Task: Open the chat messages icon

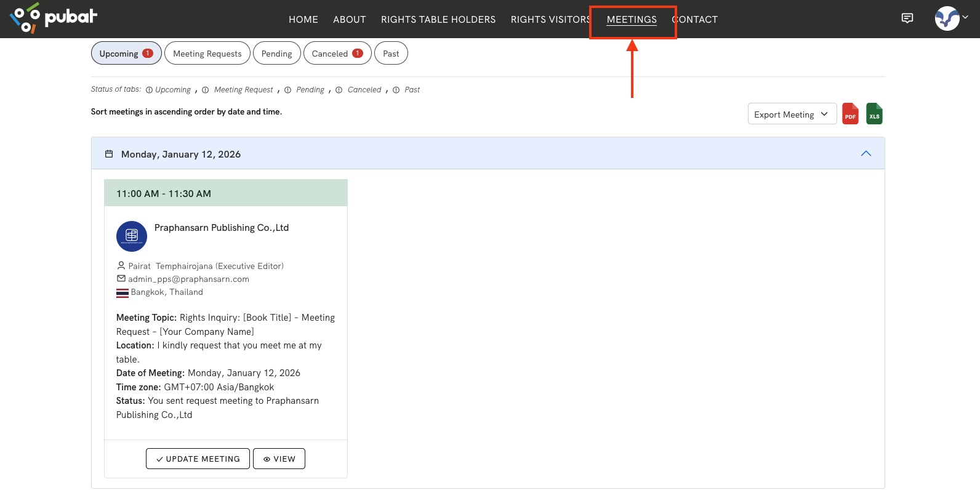Action: pyautogui.click(x=907, y=18)
